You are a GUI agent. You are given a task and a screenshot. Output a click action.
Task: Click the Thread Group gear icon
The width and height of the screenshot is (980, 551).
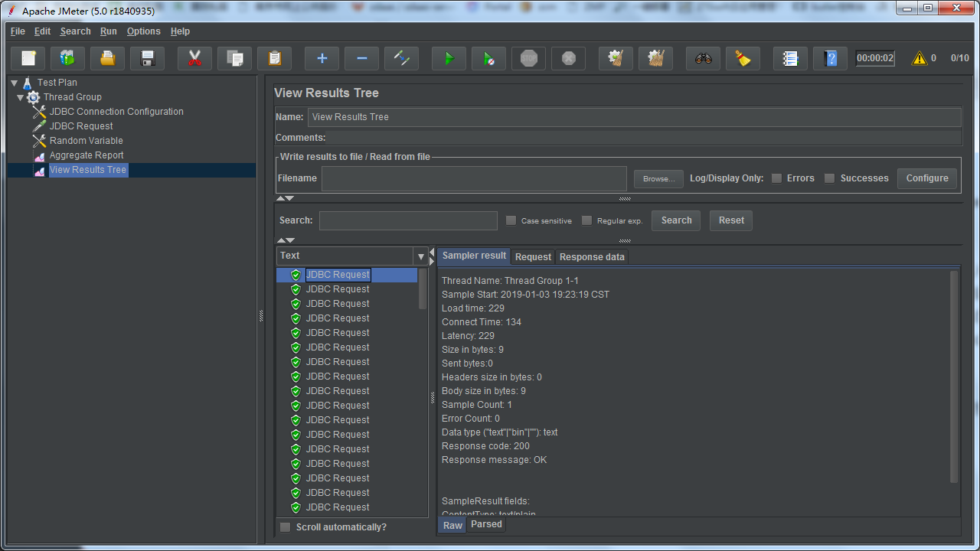(x=34, y=97)
